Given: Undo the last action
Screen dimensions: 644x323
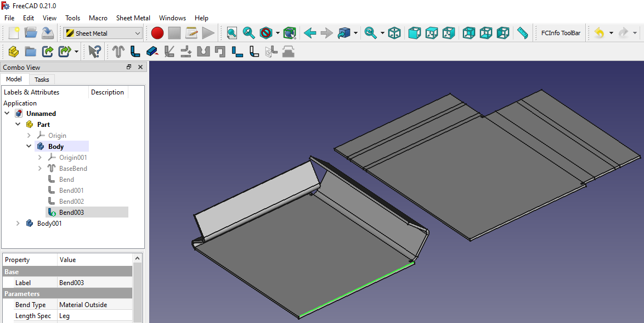Looking at the screenshot, I should 598,33.
